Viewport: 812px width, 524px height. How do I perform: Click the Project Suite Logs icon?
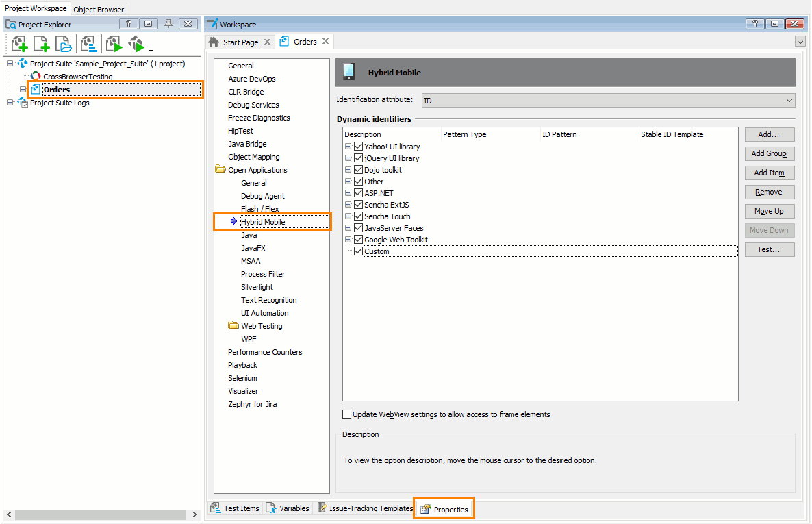[x=23, y=102]
